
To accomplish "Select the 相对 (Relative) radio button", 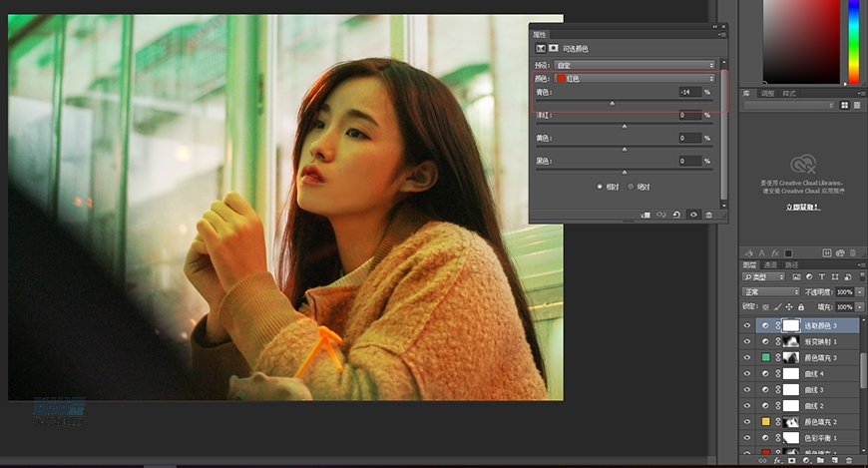I will pyautogui.click(x=600, y=187).
